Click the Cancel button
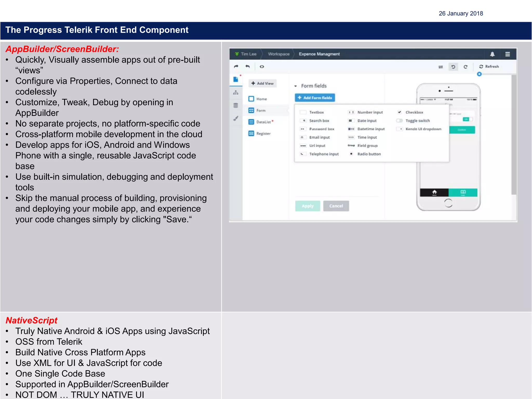This screenshot has height=399, width=532. click(x=336, y=206)
